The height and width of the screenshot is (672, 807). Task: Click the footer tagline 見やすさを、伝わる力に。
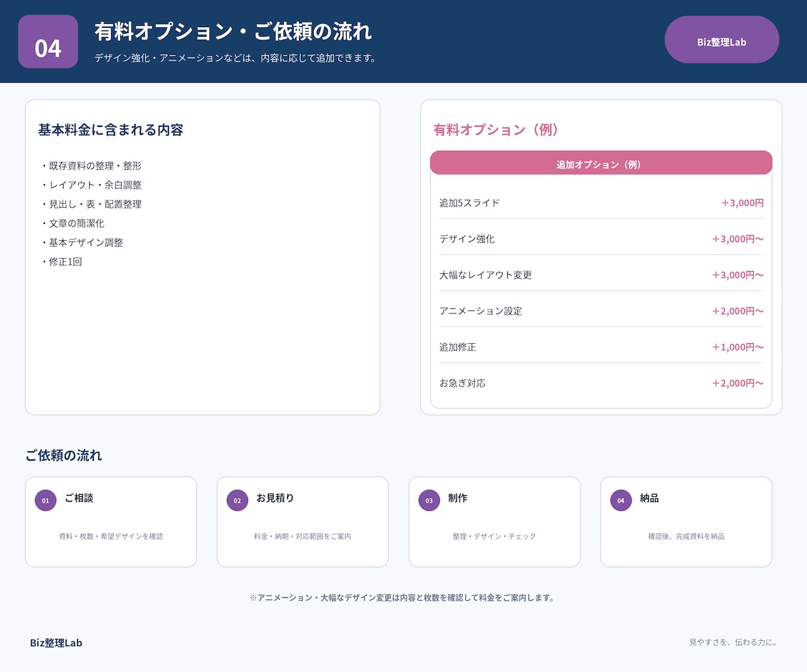point(734,642)
